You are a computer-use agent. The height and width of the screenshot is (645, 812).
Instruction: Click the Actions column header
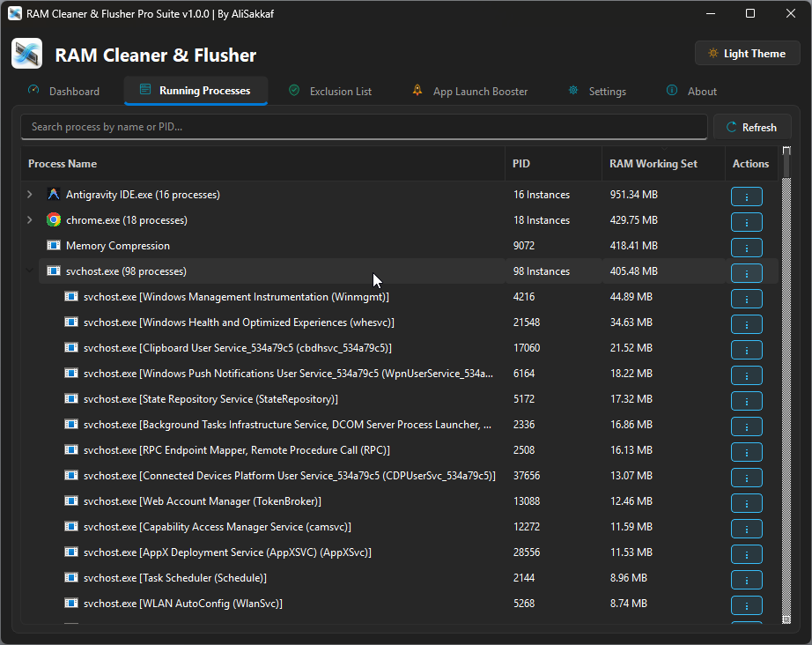tap(751, 164)
